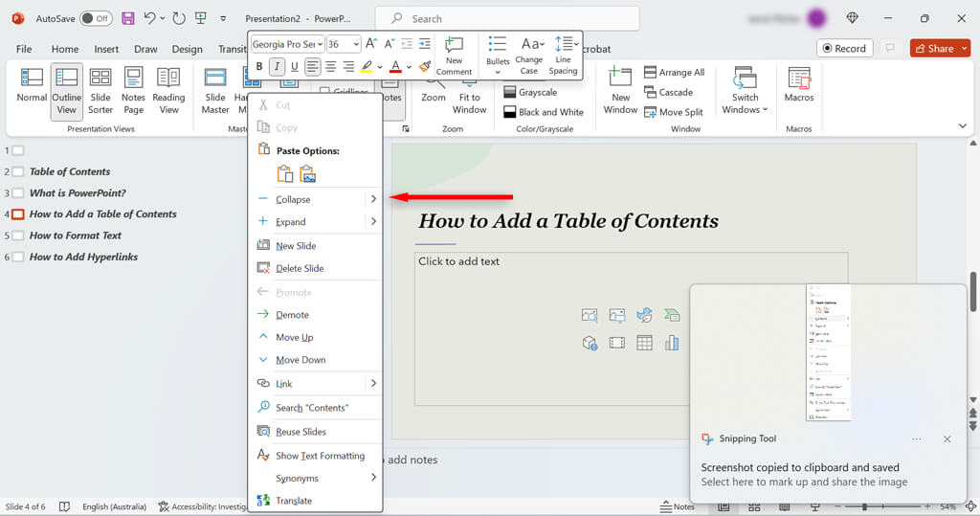Toggle Bold formatting in mini toolbar
The height and width of the screenshot is (516, 980).
click(x=259, y=66)
